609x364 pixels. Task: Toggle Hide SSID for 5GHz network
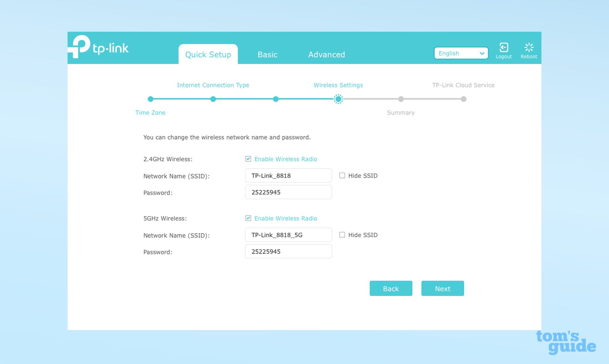(x=343, y=235)
